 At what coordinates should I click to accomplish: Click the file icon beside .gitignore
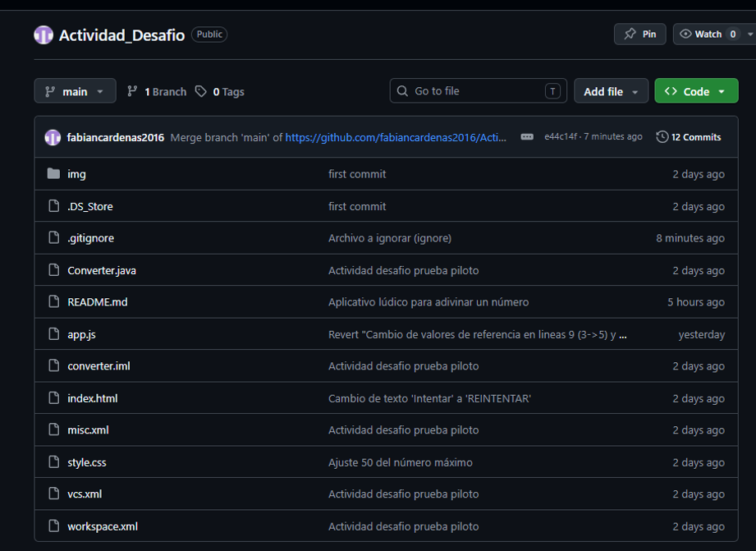point(54,238)
